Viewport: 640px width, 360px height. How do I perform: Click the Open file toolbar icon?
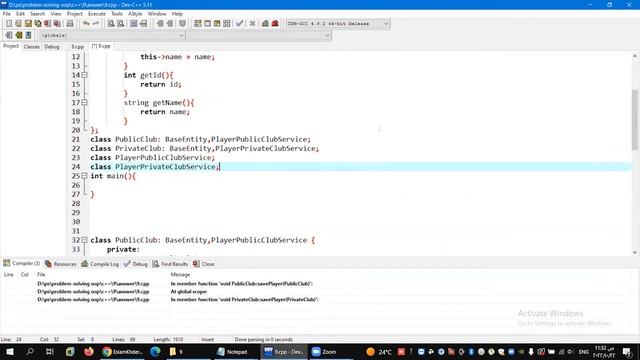pyautogui.click(x=18, y=24)
